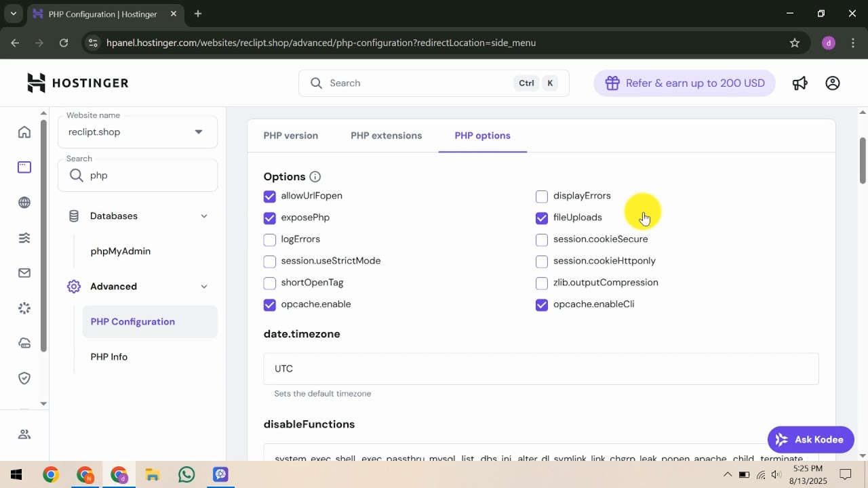This screenshot has height=488, width=868.
Task: Open the VPS cloud icon in sidebar
Action: 24,343
